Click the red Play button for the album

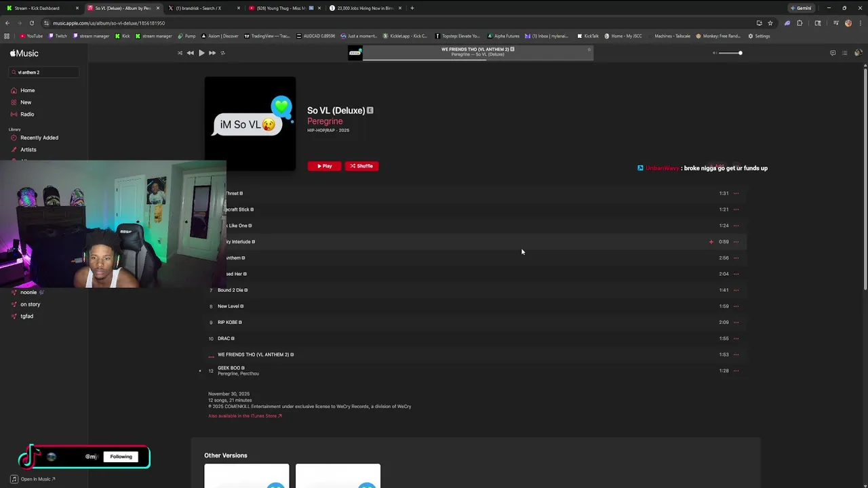tap(324, 166)
